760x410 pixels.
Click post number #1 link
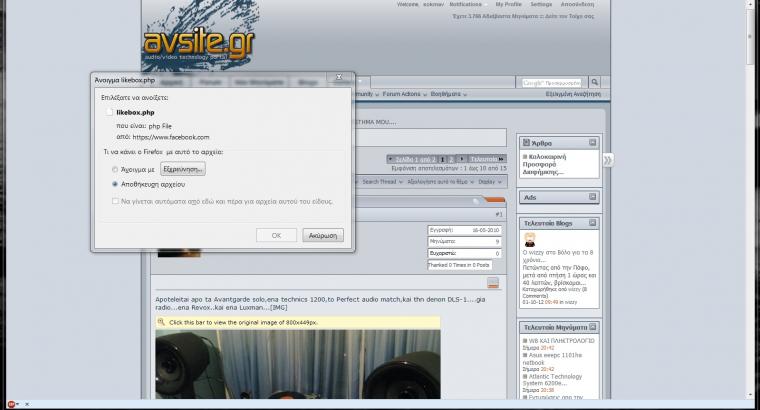(499, 214)
